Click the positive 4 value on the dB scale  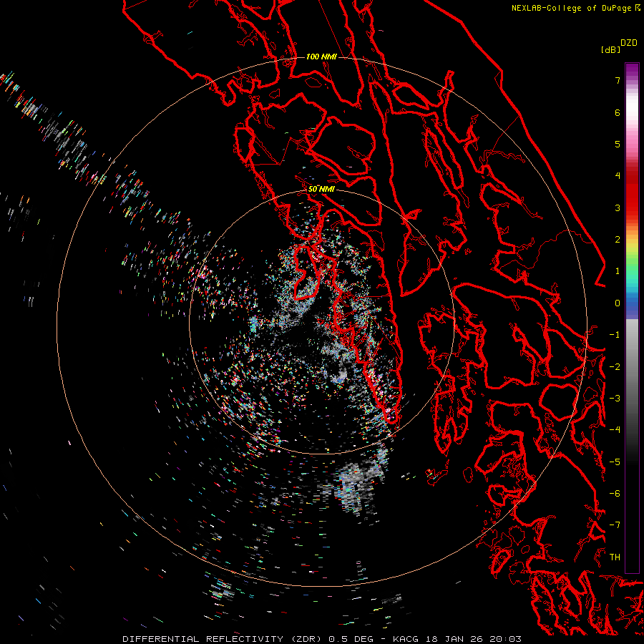pos(618,176)
